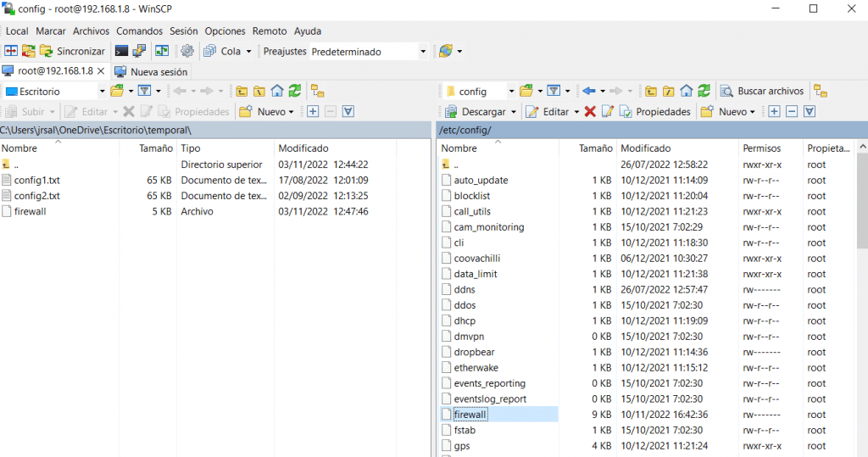Click the settings gear icon
The width and height of the screenshot is (868, 457).
coord(187,51)
